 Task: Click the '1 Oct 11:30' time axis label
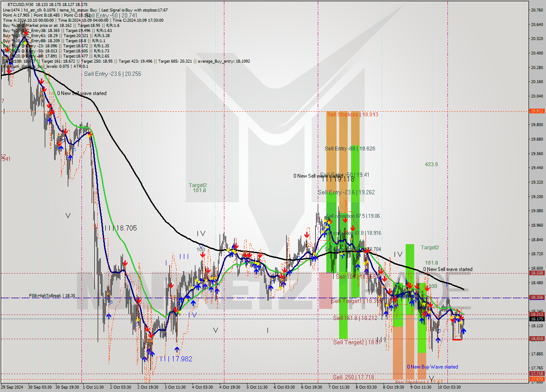pyautogui.click(x=93, y=387)
